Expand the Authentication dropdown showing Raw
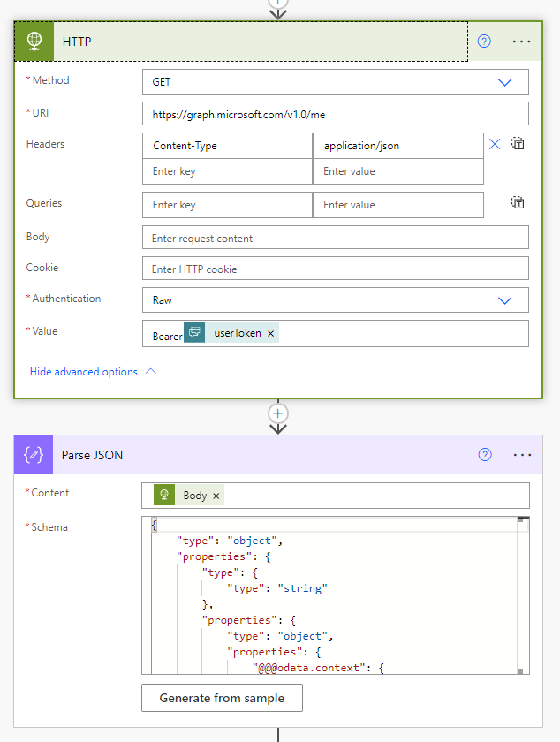Image resolution: width=560 pixels, height=742 pixels. tap(504, 300)
